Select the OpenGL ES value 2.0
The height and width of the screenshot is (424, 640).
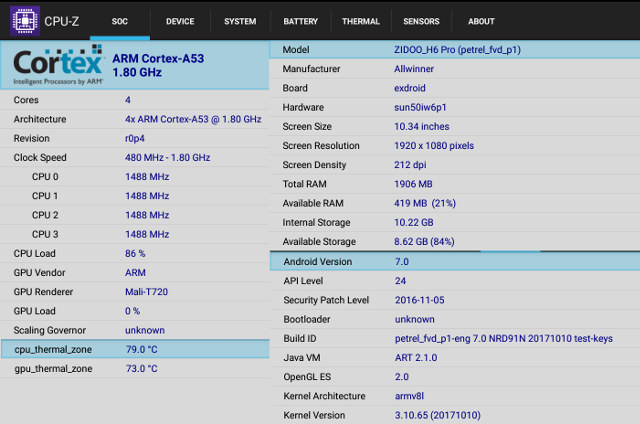(x=402, y=377)
